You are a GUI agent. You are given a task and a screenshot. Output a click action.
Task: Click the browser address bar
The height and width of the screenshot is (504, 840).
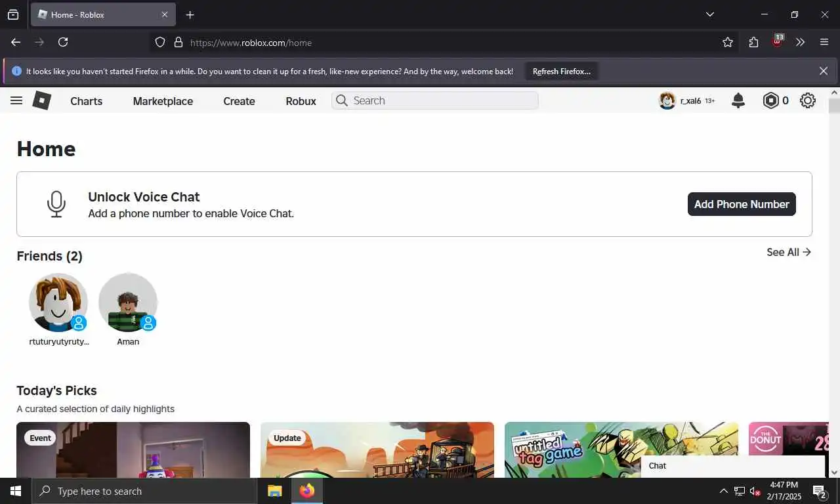[443, 42]
